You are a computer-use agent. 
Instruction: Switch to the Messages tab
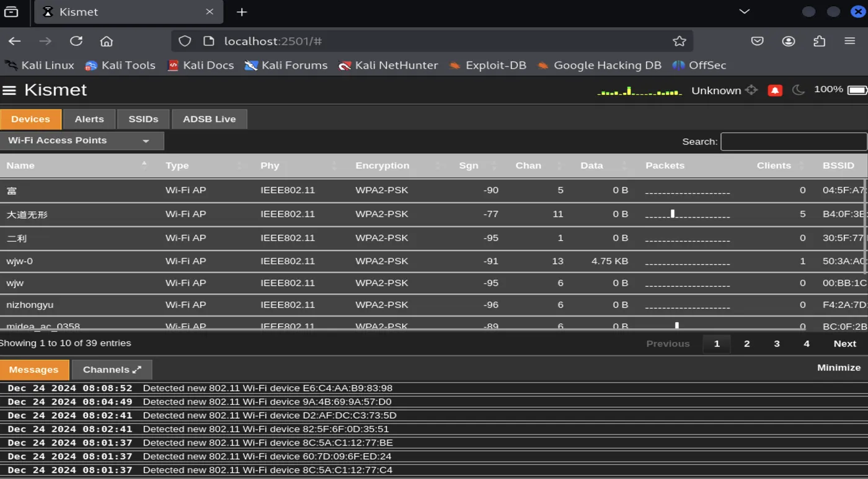[x=33, y=370]
